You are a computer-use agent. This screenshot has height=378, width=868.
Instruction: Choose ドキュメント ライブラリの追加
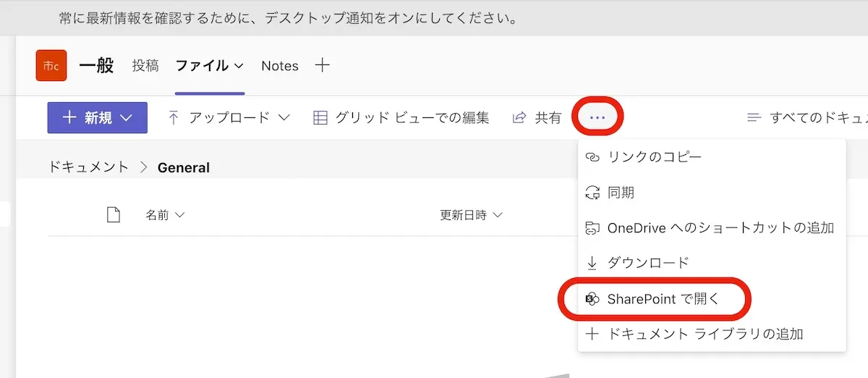pyautogui.click(x=705, y=334)
